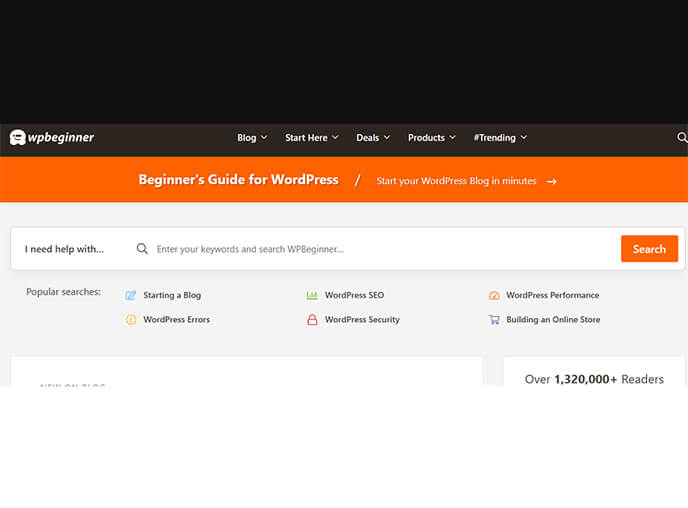Open the WordPress Security link

point(362,319)
